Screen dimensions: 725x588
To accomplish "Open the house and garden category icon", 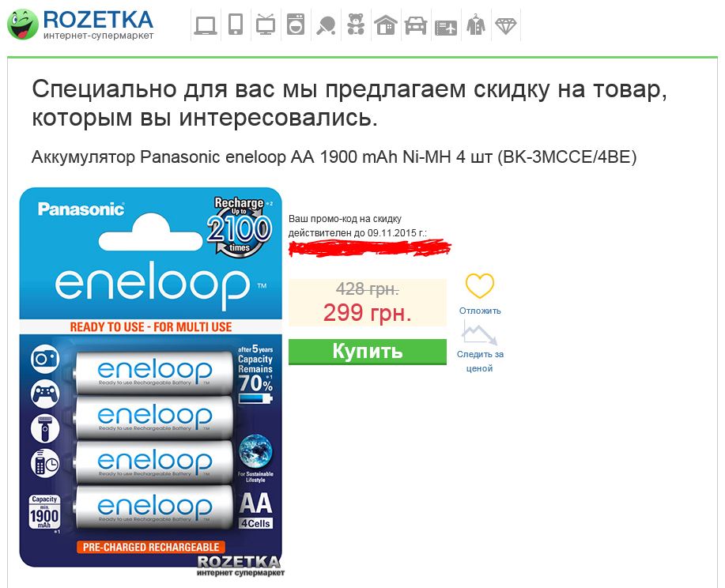I will point(386,25).
